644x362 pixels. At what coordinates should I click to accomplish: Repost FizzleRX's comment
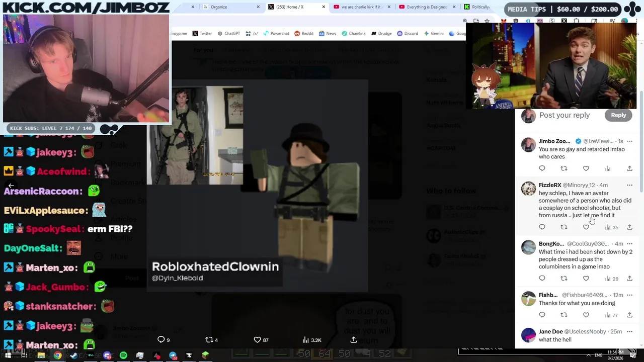coord(564,227)
